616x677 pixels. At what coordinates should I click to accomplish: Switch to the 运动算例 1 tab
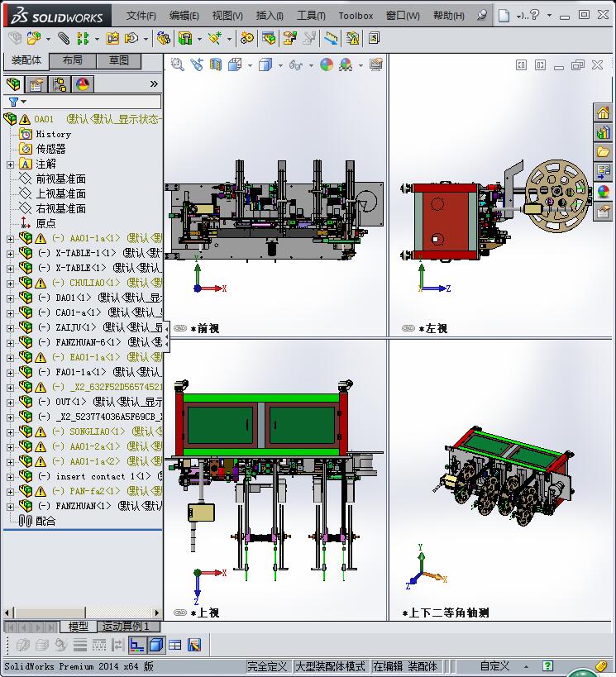pyautogui.click(x=128, y=626)
